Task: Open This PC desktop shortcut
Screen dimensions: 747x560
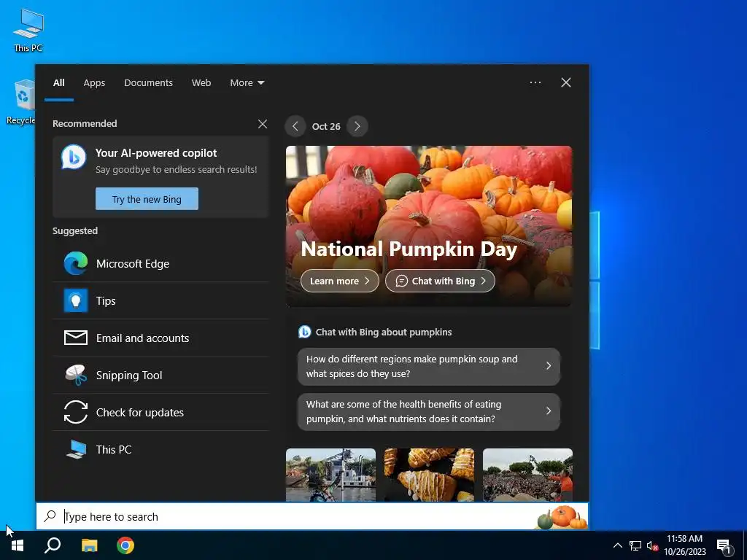Action: coord(28,30)
